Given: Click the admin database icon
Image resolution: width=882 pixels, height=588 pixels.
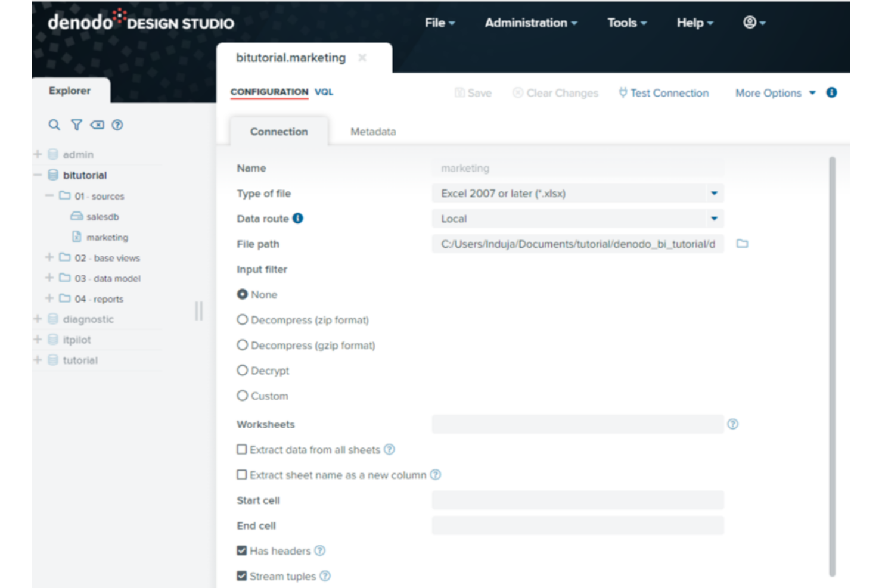Looking at the screenshot, I should pyautogui.click(x=53, y=154).
